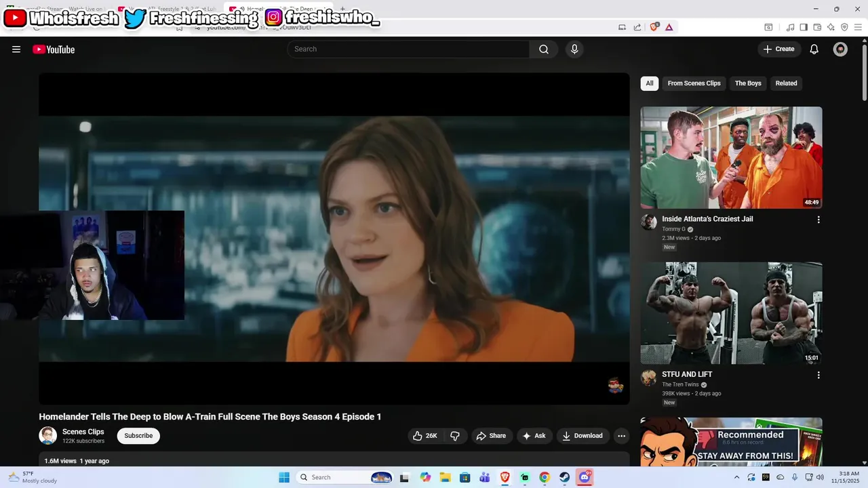
Task: Go to the YouTube home logo
Action: coord(54,49)
